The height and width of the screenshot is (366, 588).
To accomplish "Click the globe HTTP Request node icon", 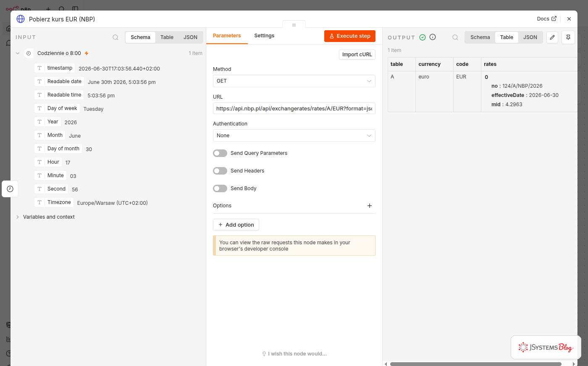I will (21, 19).
